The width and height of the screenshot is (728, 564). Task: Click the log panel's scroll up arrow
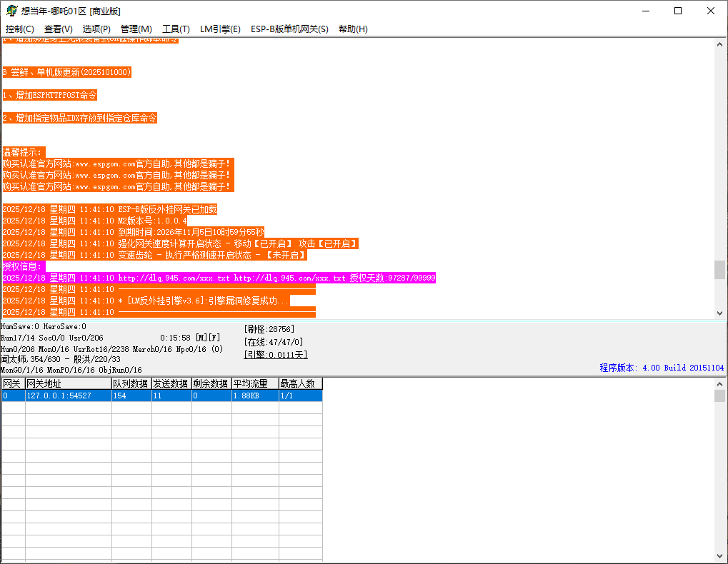pyautogui.click(x=719, y=44)
